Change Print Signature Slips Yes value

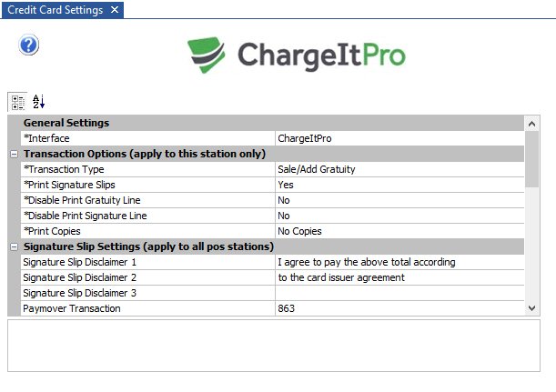coord(399,185)
